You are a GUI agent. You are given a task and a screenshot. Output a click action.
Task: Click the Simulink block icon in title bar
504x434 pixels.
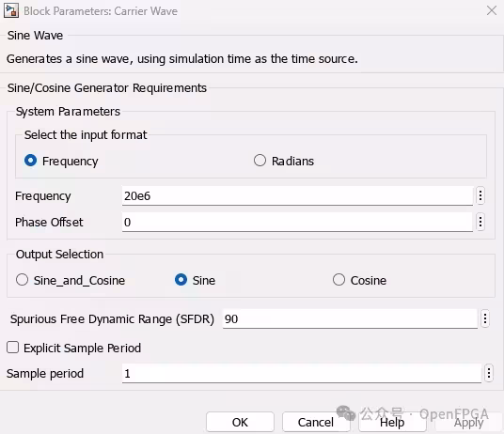11,11
